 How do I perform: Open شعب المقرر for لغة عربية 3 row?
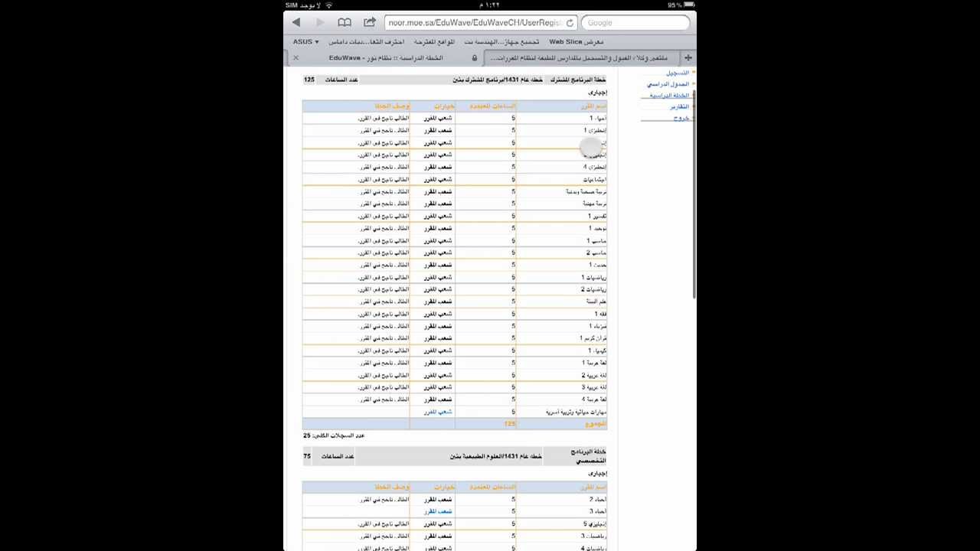439,387
